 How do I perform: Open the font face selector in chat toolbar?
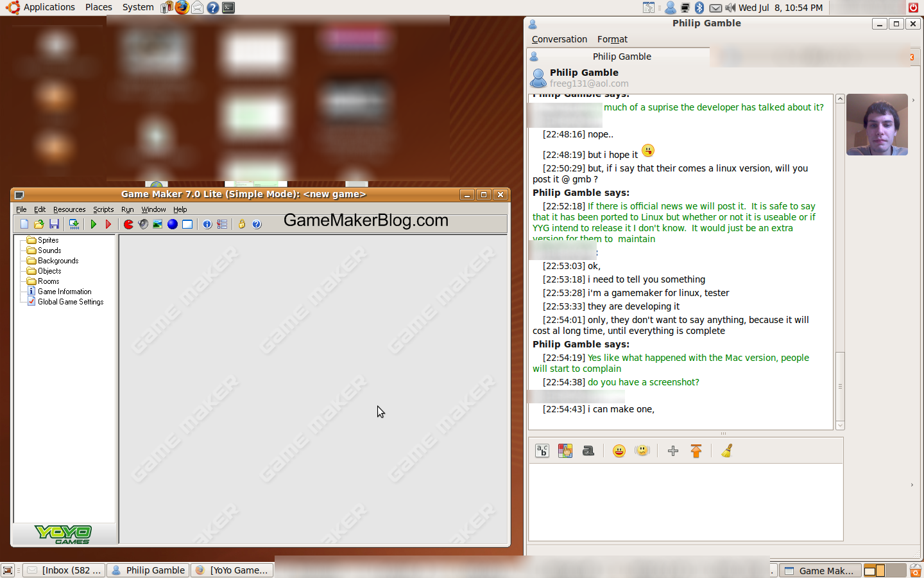pos(542,451)
